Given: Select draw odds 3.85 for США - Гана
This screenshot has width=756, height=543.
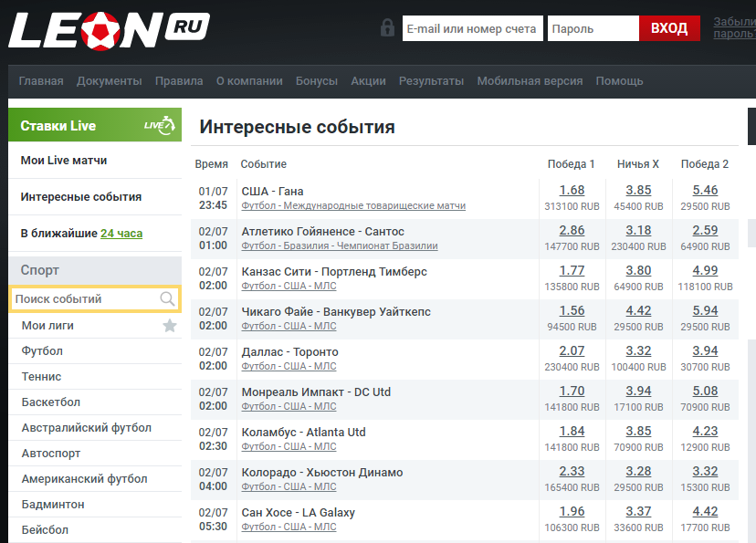Looking at the screenshot, I should click(x=638, y=191).
